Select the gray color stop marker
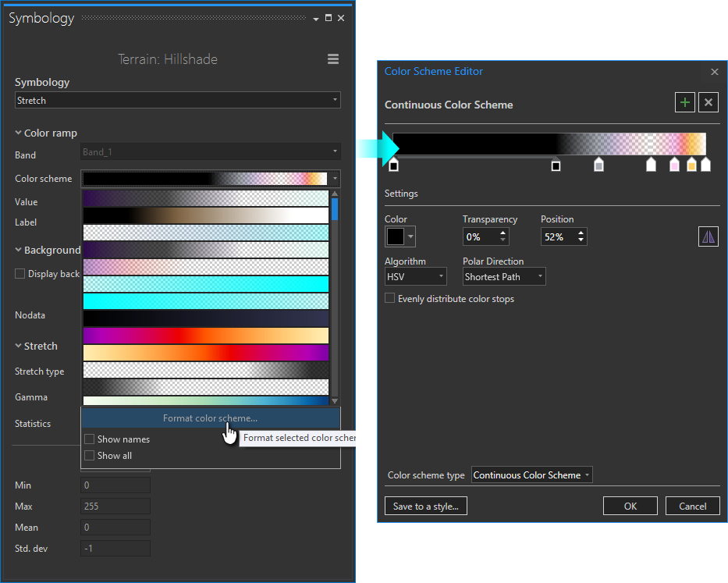Viewport: 728px width, 583px height. [x=599, y=165]
